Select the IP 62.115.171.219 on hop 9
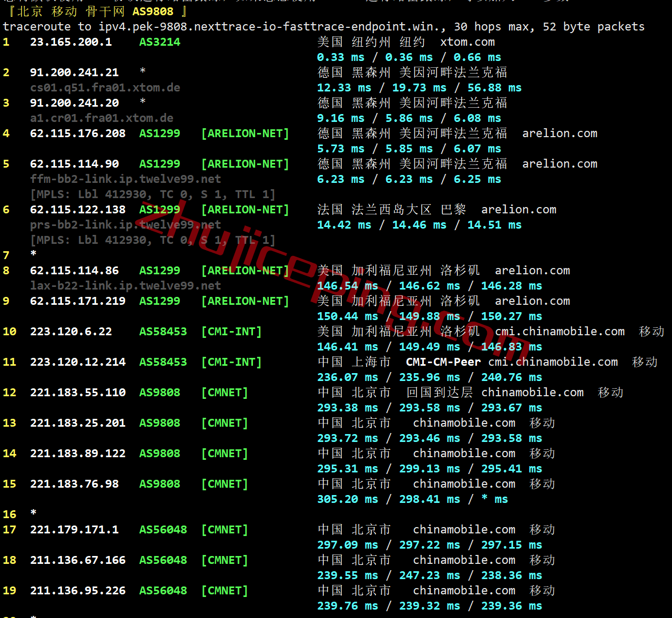 tap(78, 301)
